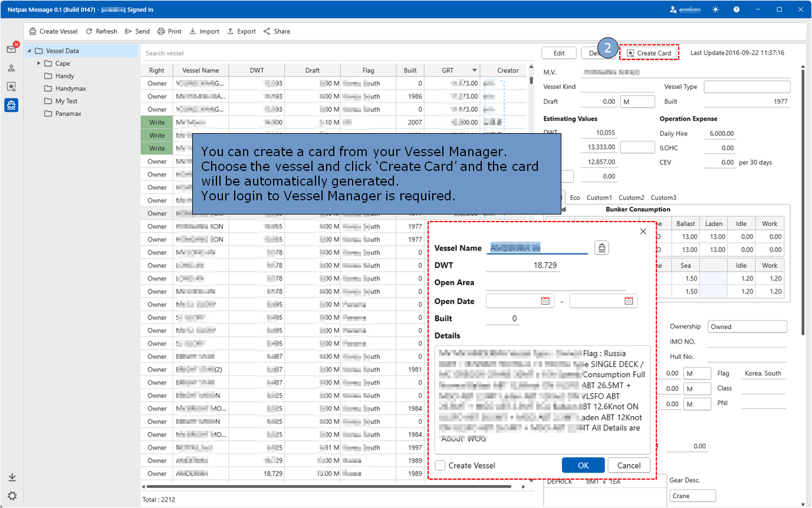Open the contacts sidebar icon
This screenshot has height=508, width=812.
[11, 68]
